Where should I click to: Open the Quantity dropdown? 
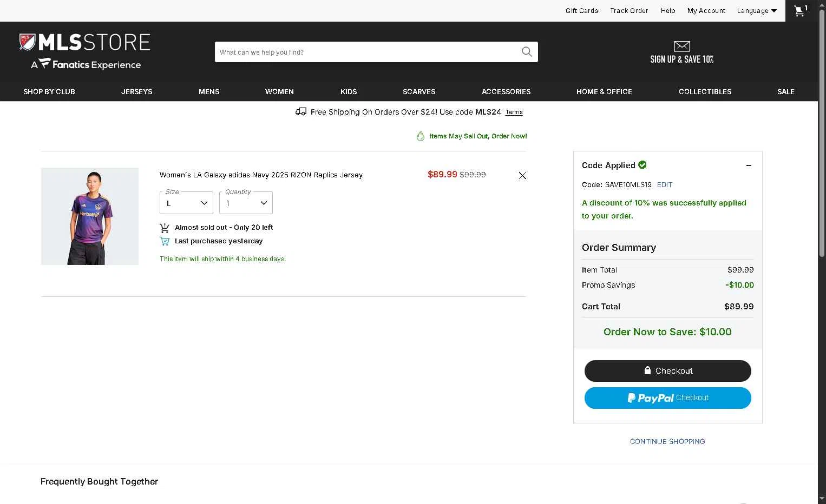coord(246,203)
